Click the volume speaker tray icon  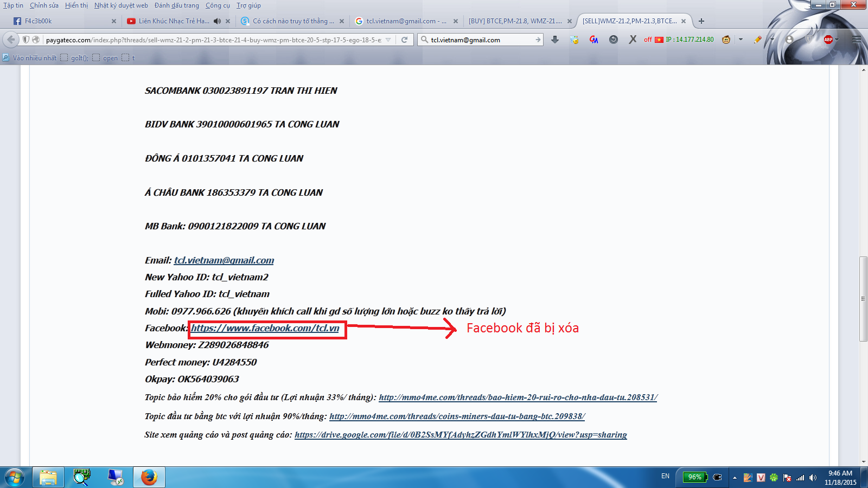pyautogui.click(x=813, y=478)
